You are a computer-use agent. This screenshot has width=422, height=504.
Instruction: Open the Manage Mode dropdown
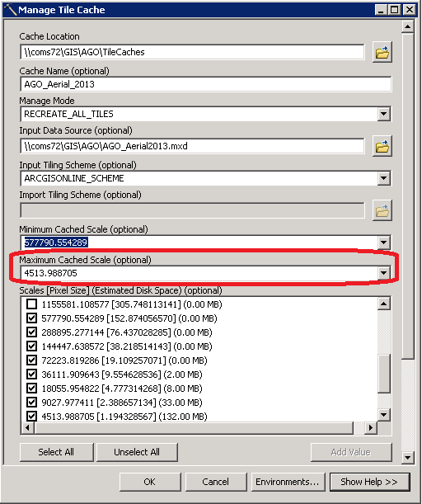coord(383,114)
